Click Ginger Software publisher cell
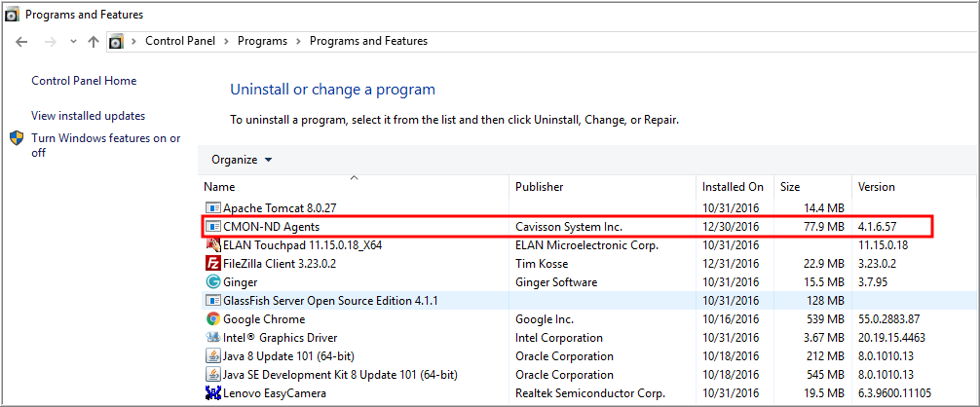980x407 pixels. coord(555,282)
